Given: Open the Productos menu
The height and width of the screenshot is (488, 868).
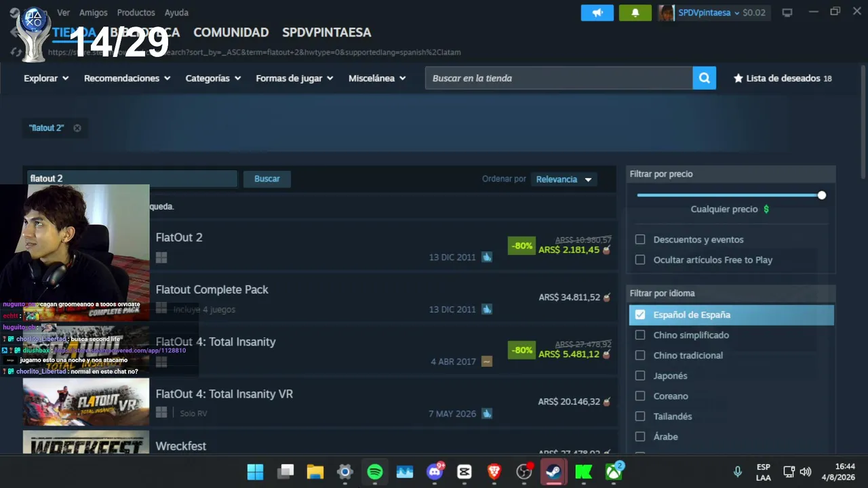Looking at the screenshot, I should (136, 13).
